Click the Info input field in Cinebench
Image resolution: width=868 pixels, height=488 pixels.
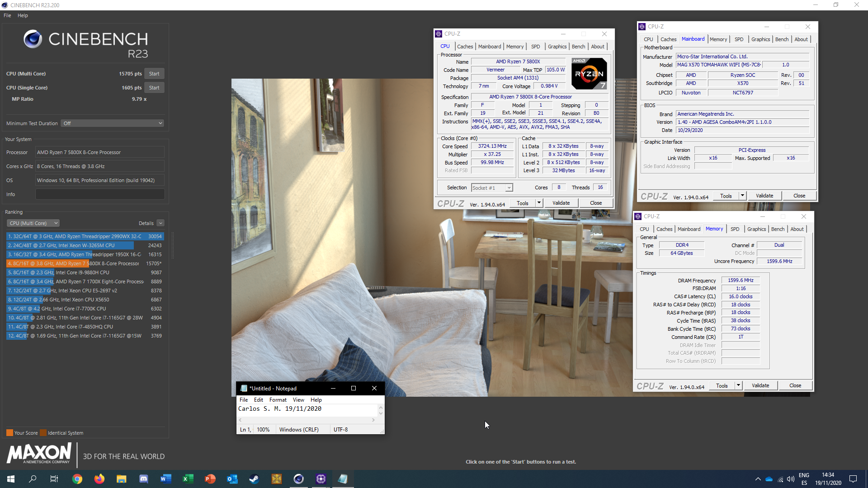coord(100,194)
